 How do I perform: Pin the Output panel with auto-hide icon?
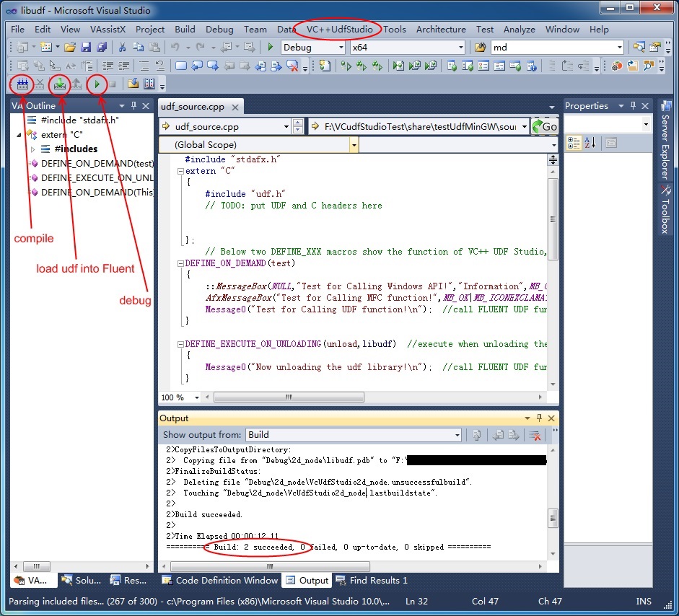click(x=540, y=418)
